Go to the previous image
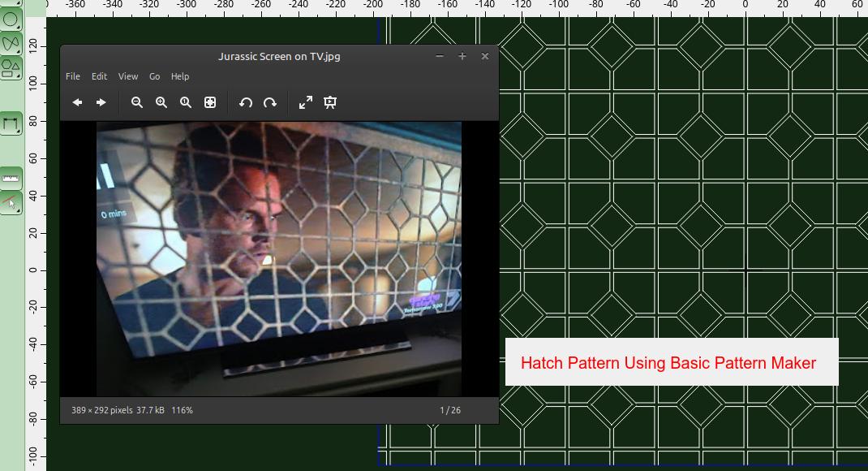 coord(77,102)
